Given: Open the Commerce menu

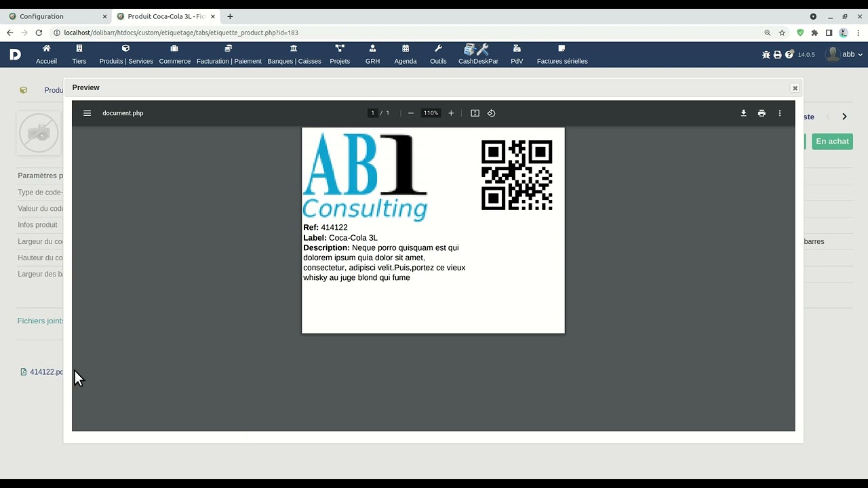Looking at the screenshot, I should point(175,55).
